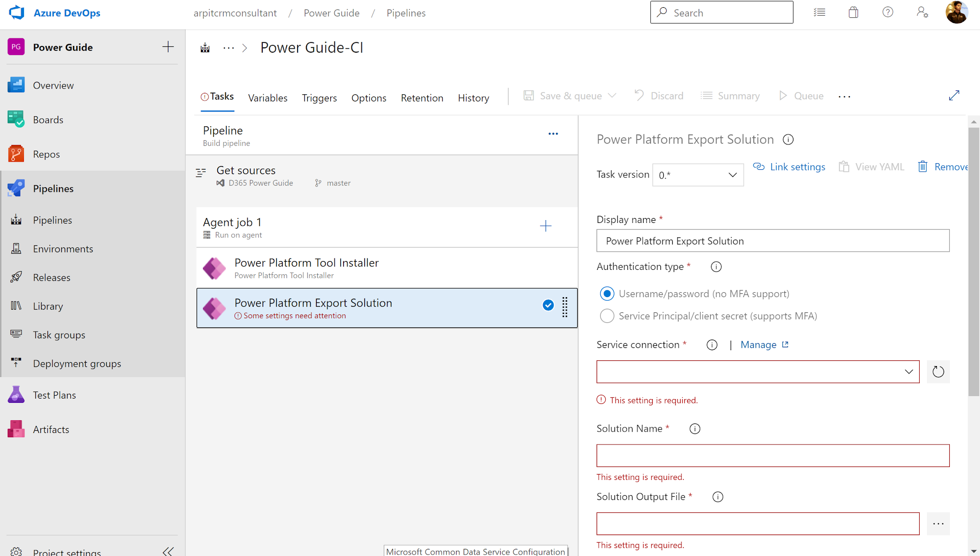Open the Save & queue dropdown arrow
This screenshot has width=980, height=556.
pyautogui.click(x=613, y=95)
